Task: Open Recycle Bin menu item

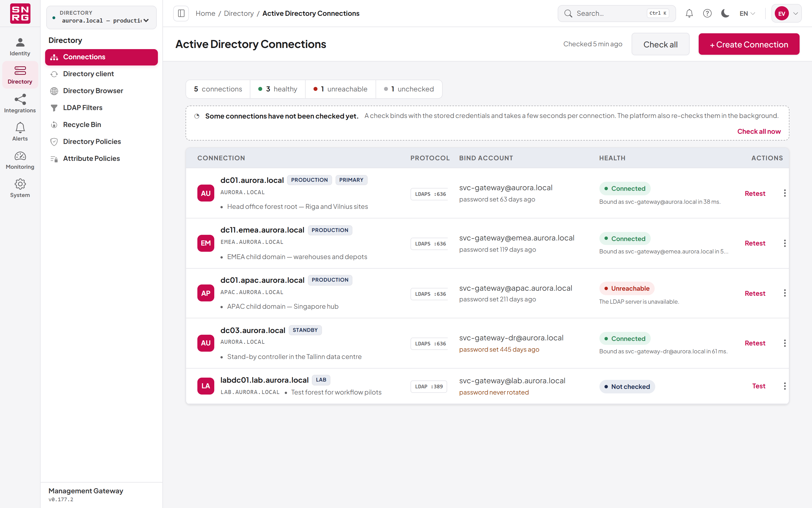Action: point(101,125)
